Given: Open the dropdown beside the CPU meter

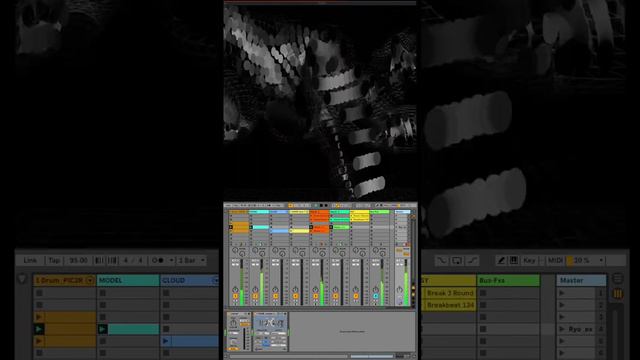Looking at the screenshot, I should (601, 260).
